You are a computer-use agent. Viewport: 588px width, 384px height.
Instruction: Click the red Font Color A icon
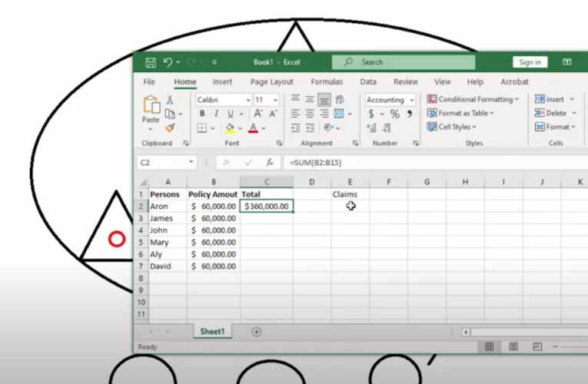253,128
